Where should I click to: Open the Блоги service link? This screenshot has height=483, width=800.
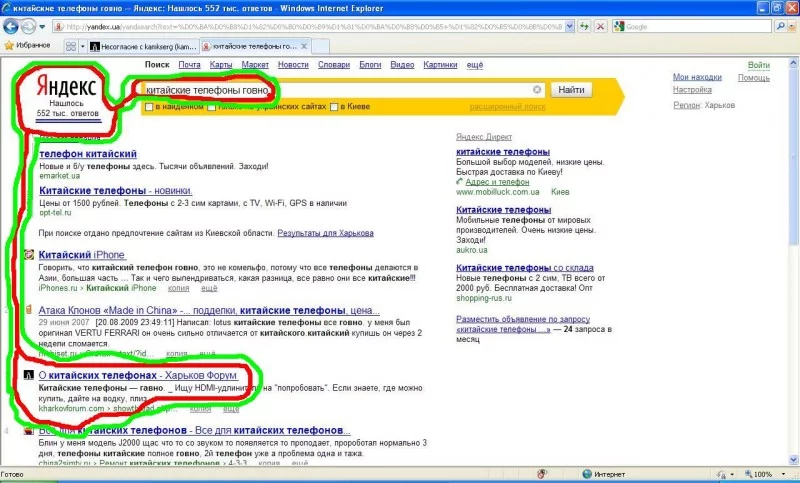point(370,65)
